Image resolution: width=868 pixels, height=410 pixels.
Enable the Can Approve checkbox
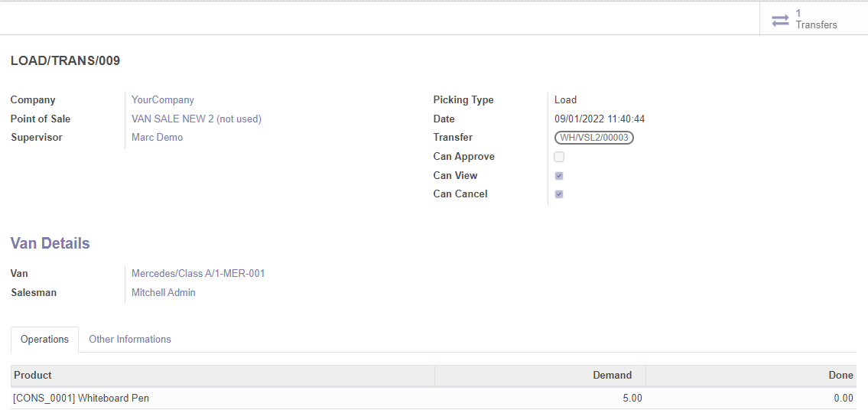click(559, 157)
